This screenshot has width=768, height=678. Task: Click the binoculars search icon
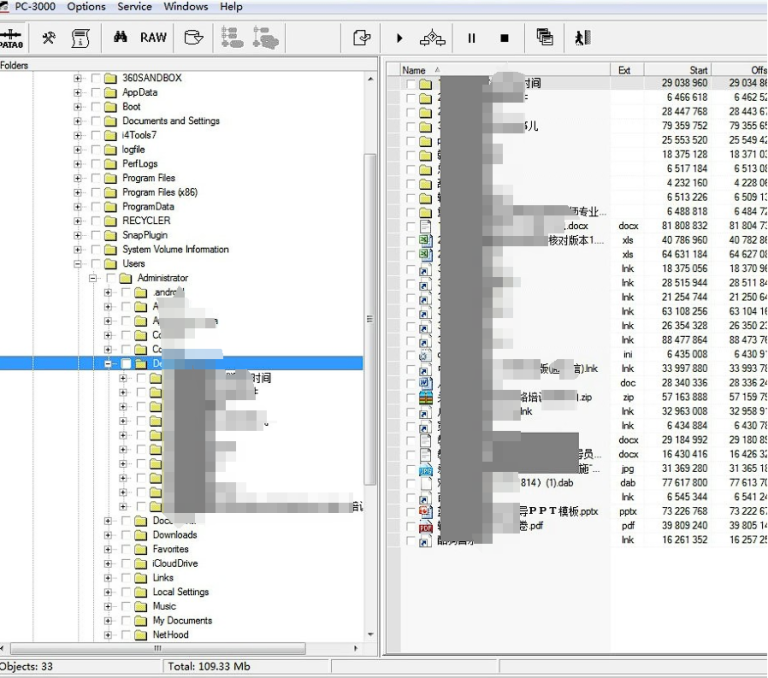[119, 38]
